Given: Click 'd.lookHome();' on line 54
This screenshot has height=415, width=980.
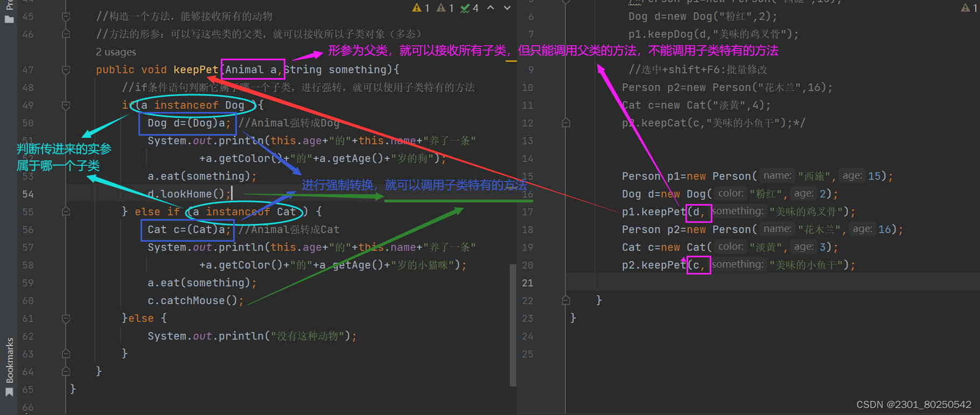Looking at the screenshot, I should pos(190,194).
